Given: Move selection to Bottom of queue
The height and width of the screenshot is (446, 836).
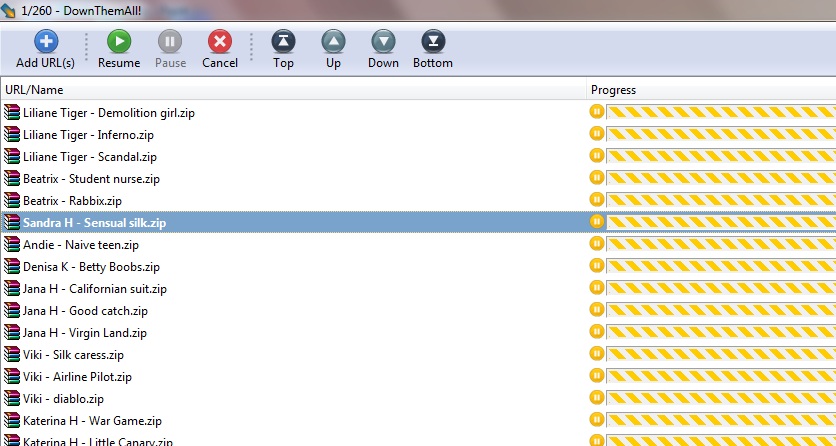Looking at the screenshot, I should [433, 42].
